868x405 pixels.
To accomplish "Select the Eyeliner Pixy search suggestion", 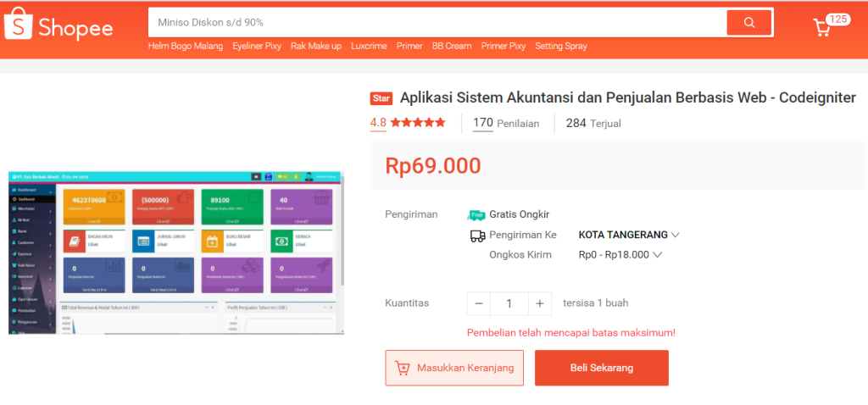I will (x=257, y=46).
